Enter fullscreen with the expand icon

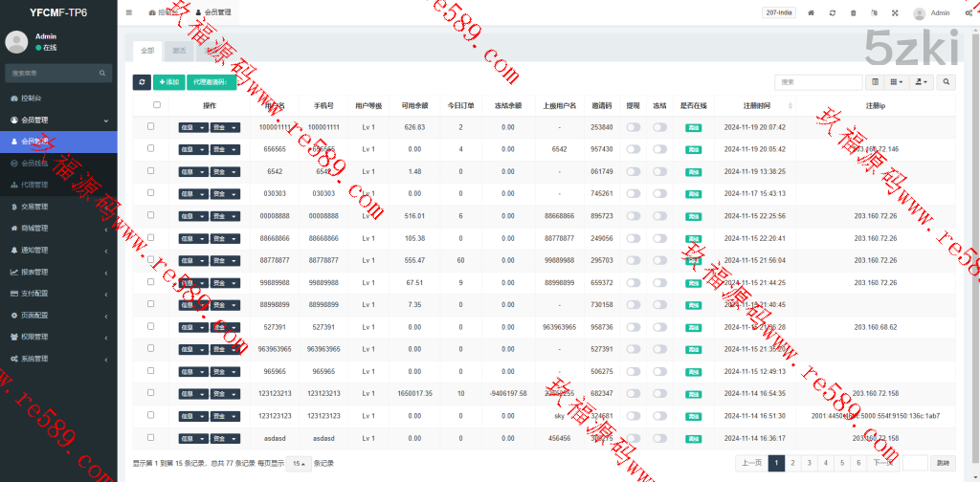[x=895, y=13]
